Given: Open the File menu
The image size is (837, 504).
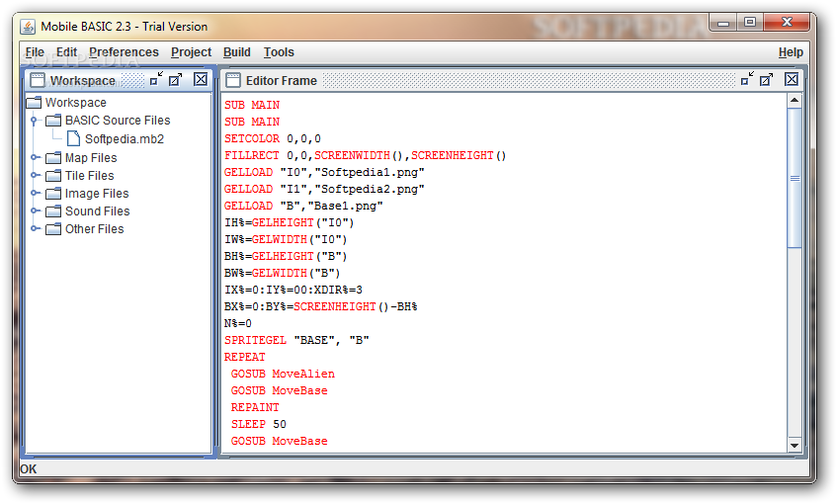Looking at the screenshot, I should coord(35,52).
